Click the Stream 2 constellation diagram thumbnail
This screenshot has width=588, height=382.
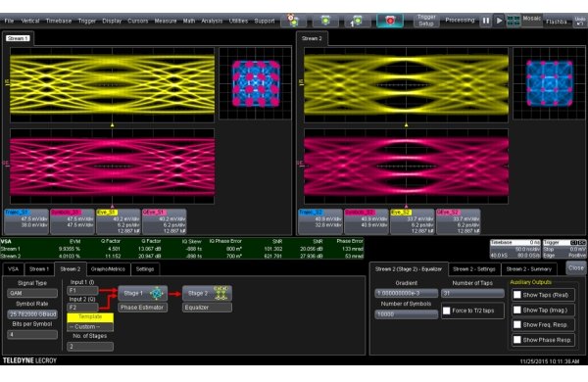click(550, 83)
